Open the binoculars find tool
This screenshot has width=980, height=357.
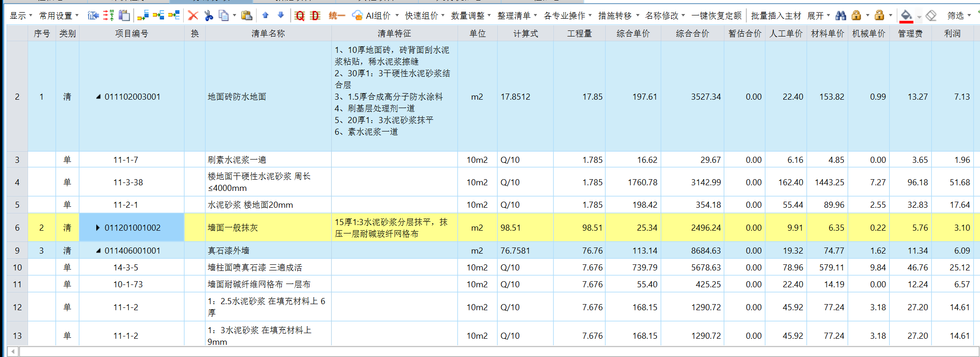[841, 15]
